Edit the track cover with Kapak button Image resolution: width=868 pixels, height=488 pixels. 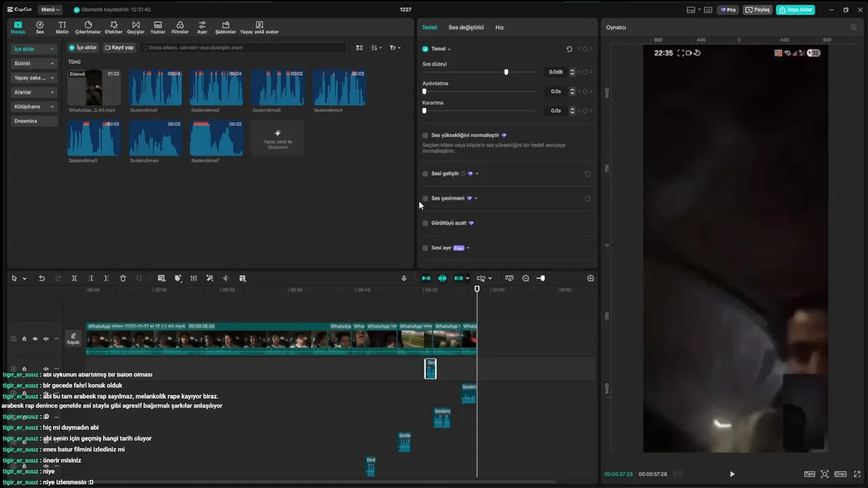coord(73,339)
